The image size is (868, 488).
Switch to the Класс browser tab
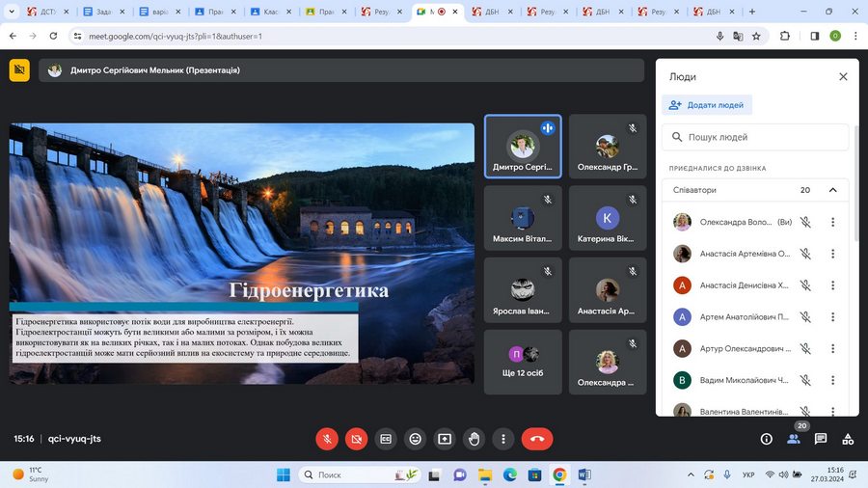pyautogui.click(x=270, y=12)
